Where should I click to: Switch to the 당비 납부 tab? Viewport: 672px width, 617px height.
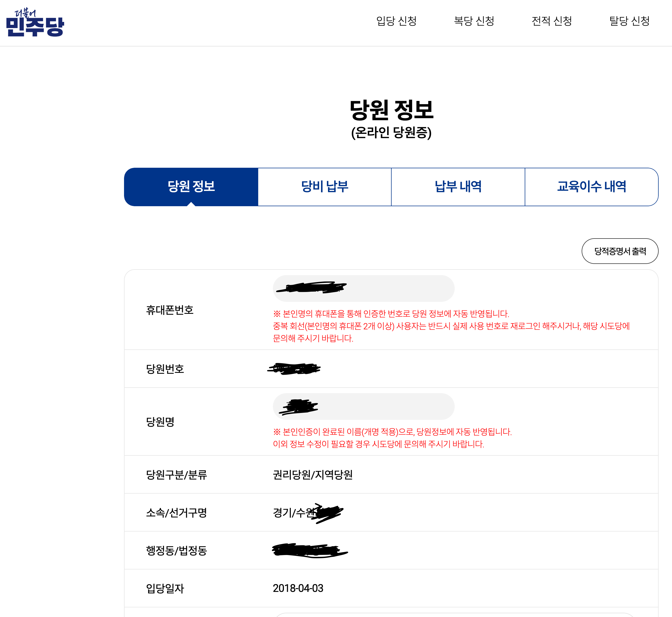325,187
